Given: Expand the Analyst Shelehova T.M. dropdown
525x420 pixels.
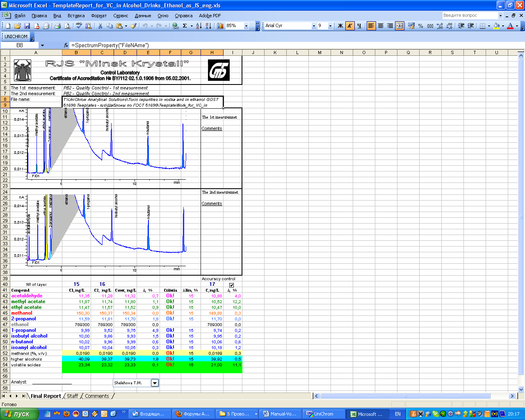Looking at the screenshot, I should (x=155, y=383).
